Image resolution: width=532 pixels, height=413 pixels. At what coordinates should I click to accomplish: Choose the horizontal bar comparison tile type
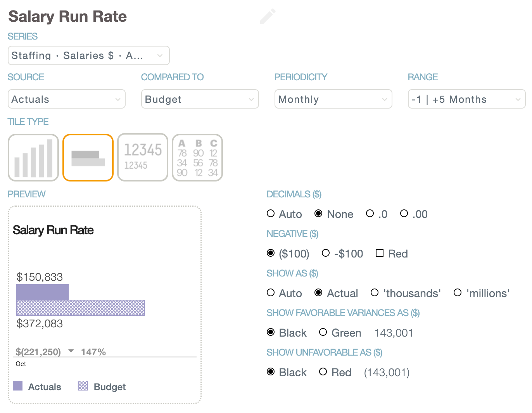88,157
